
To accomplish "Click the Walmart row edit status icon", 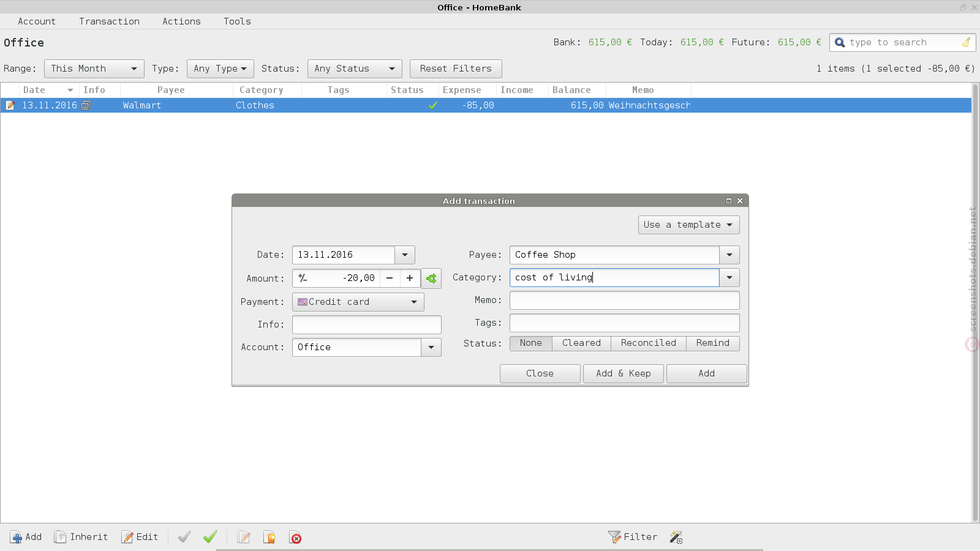I will point(10,105).
